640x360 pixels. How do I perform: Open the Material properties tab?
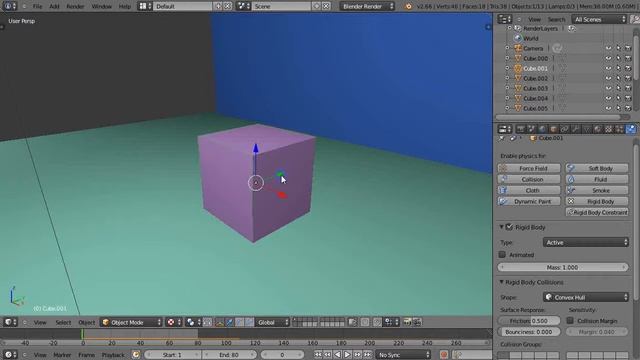[x=598, y=129]
